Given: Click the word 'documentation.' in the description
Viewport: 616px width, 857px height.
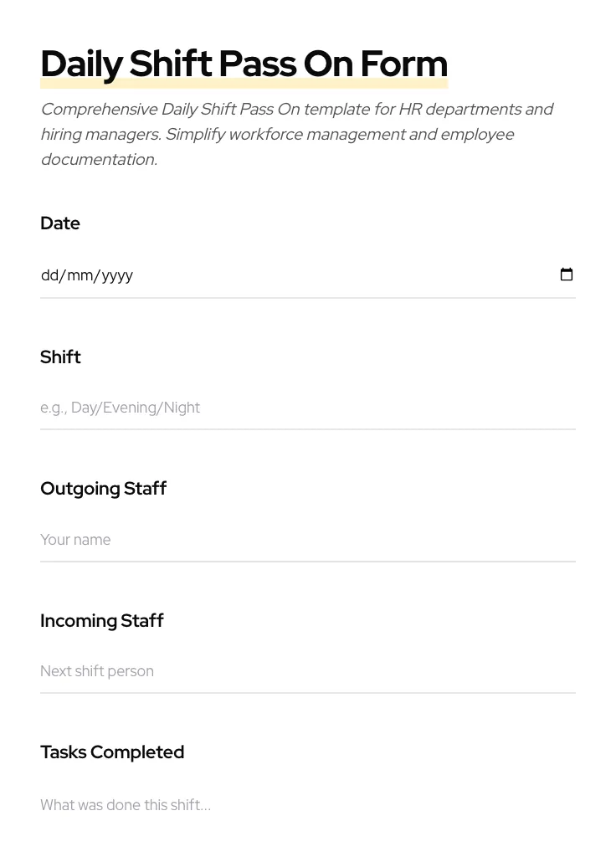Looking at the screenshot, I should click(99, 160).
